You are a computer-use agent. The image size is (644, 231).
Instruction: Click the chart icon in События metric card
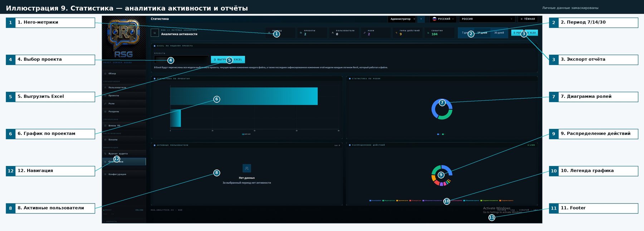(x=428, y=33)
